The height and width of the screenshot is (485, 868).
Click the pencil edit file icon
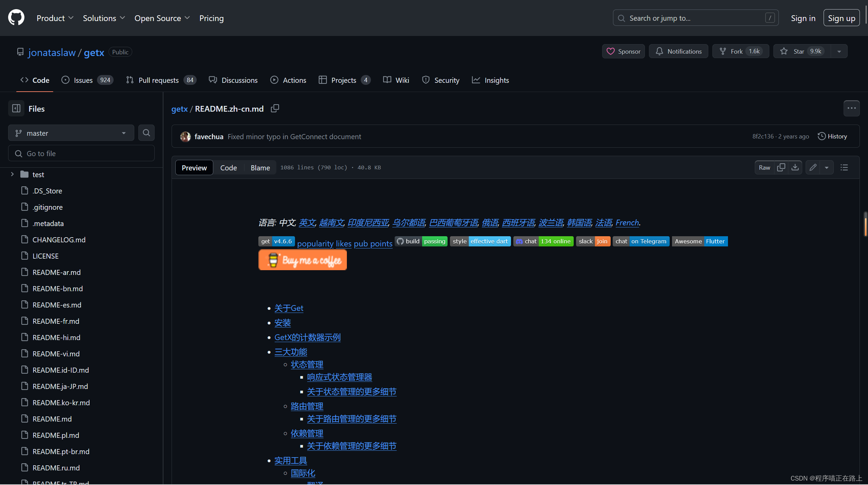(813, 167)
